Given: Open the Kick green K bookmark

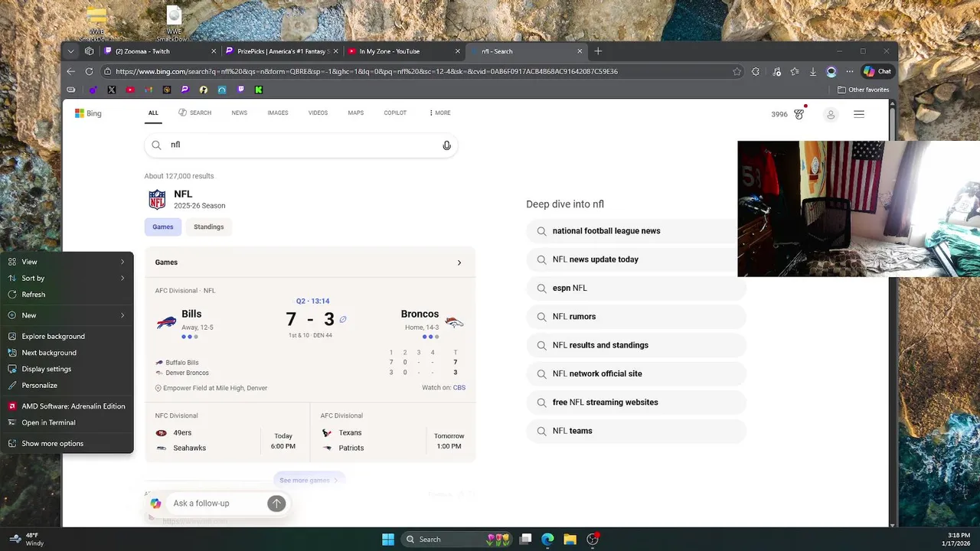Looking at the screenshot, I should pyautogui.click(x=259, y=90).
